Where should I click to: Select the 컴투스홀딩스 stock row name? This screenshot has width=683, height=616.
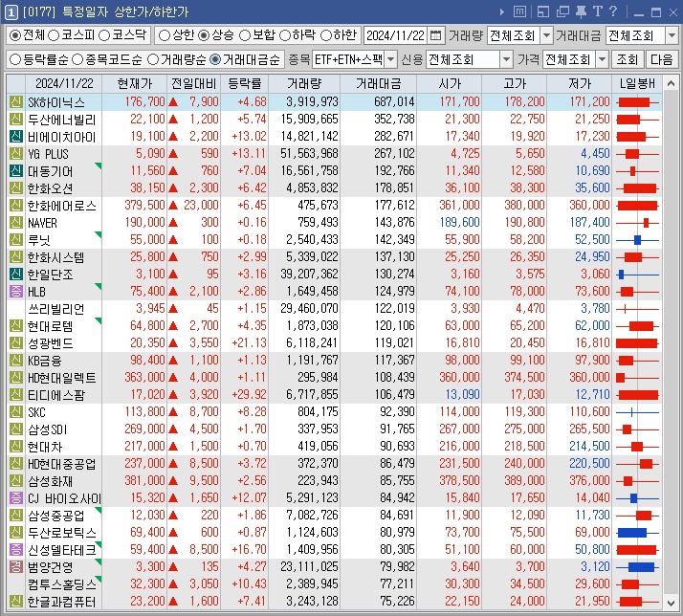pos(62,583)
